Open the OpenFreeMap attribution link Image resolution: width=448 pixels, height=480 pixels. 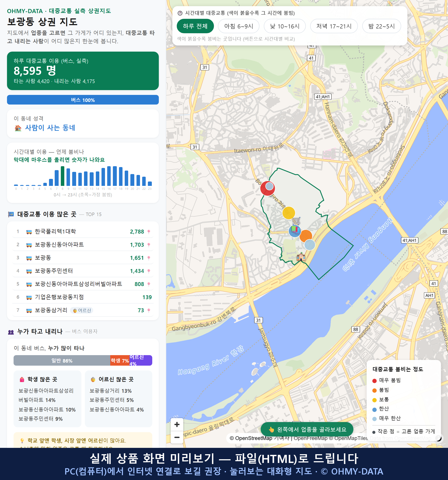click(x=311, y=438)
